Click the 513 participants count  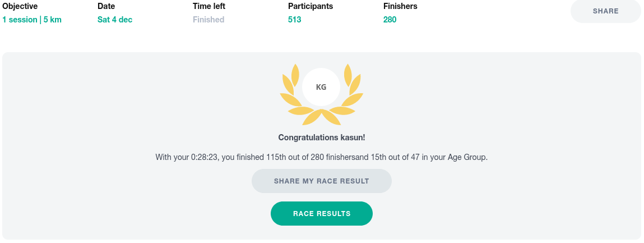[295, 20]
